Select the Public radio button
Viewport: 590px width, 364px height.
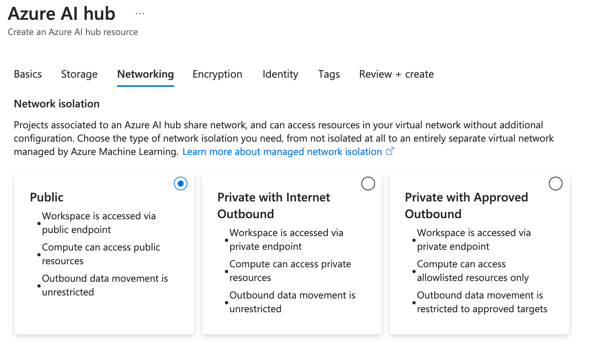pyautogui.click(x=181, y=184)
